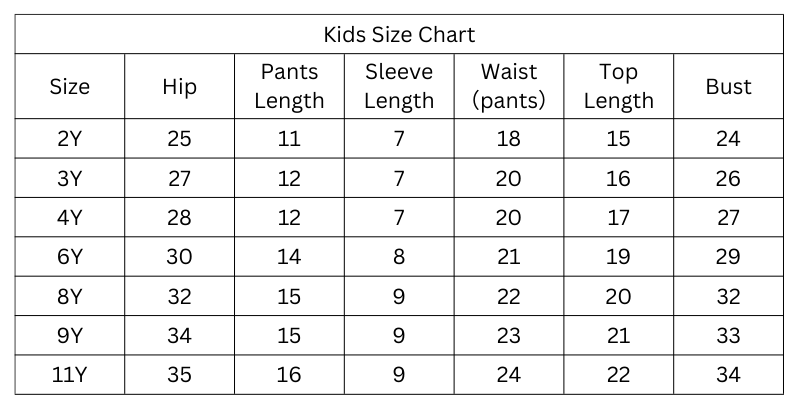Select the 9Y size row label
Screen dimensions: 800x400
tap(70, 336)
